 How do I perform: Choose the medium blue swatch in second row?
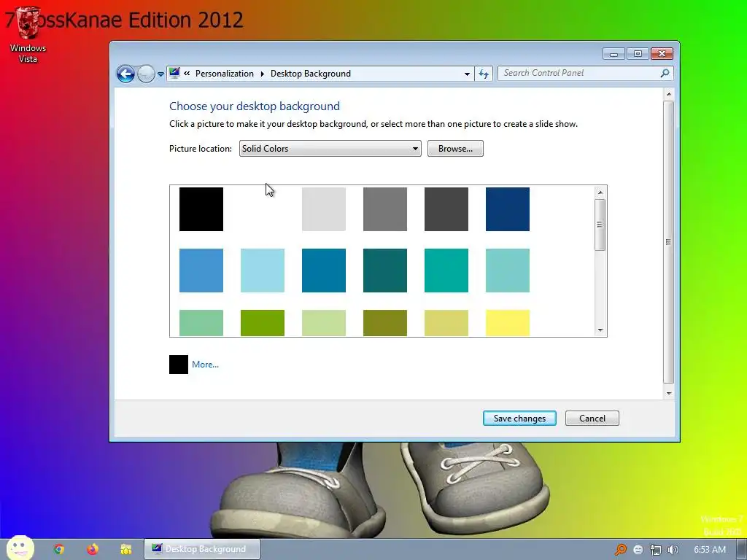tap(201, 271)
